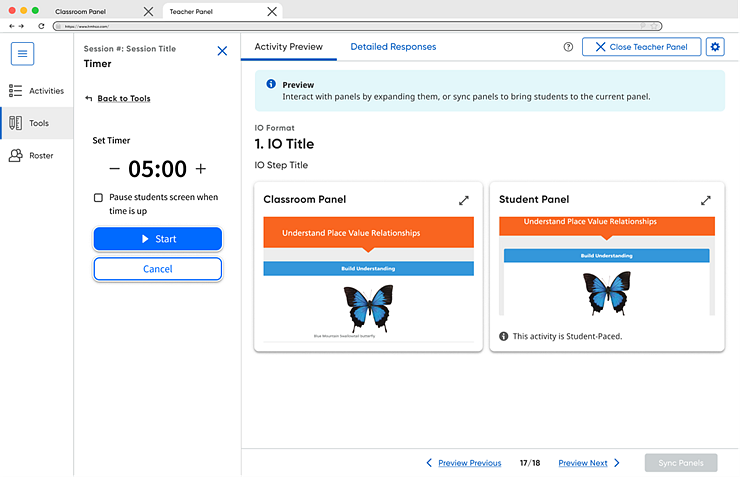Switch to Classroom Panel browser tab
740x477 pixels.
point(80,11)
